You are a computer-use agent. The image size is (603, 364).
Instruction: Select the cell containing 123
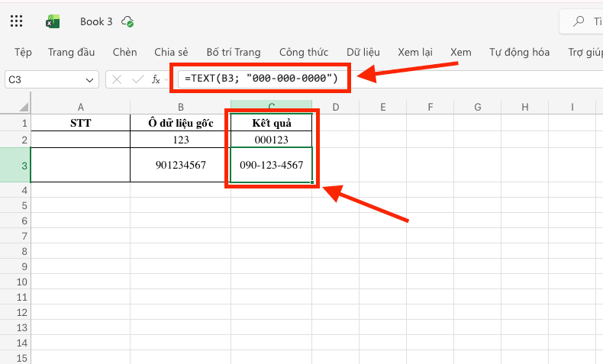pos(180,140)
